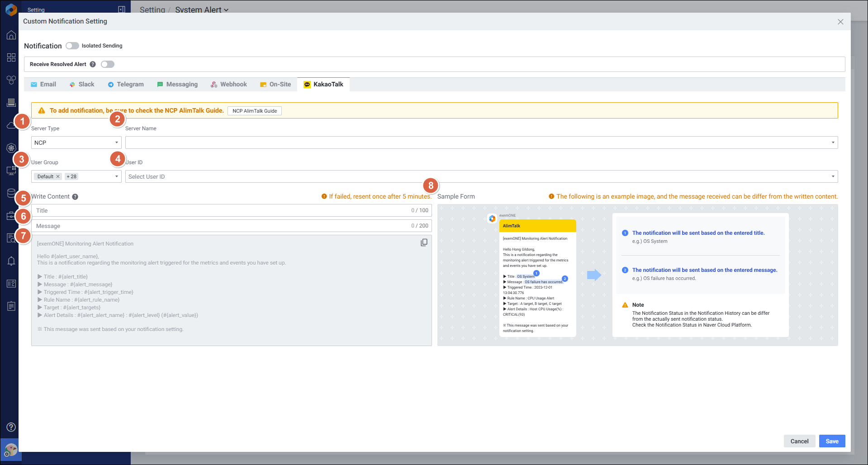Click the help icon beside Receive Resolved Alert
Image resolution: width=868 pixels, height=465 pixels.
click(x=93, y=64)
